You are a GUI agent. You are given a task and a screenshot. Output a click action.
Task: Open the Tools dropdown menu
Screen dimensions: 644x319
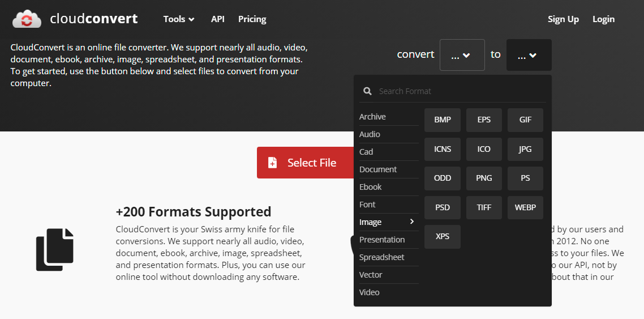(x=178, y=19)
